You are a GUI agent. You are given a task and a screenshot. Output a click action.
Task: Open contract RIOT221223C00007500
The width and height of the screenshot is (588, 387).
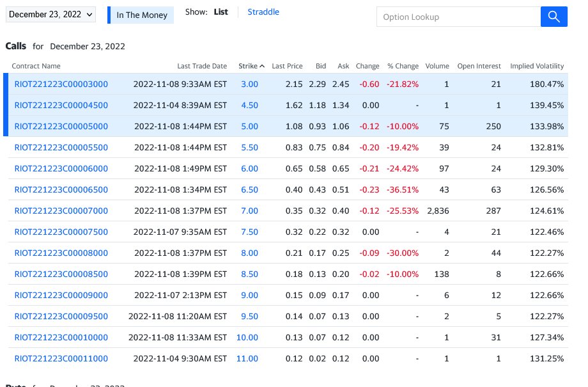pyautogui.click(x=61, y=232)
